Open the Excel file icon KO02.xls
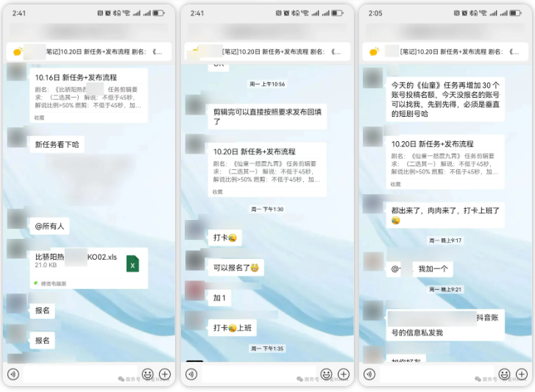The width and height of the screenshot is (535, 392). pos(132,263)
